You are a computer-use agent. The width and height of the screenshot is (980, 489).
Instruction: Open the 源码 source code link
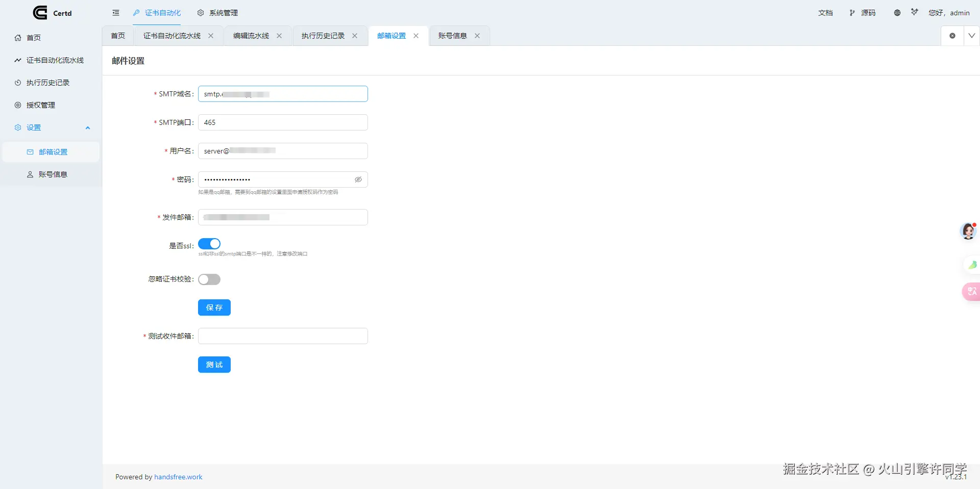coord(863,13)
